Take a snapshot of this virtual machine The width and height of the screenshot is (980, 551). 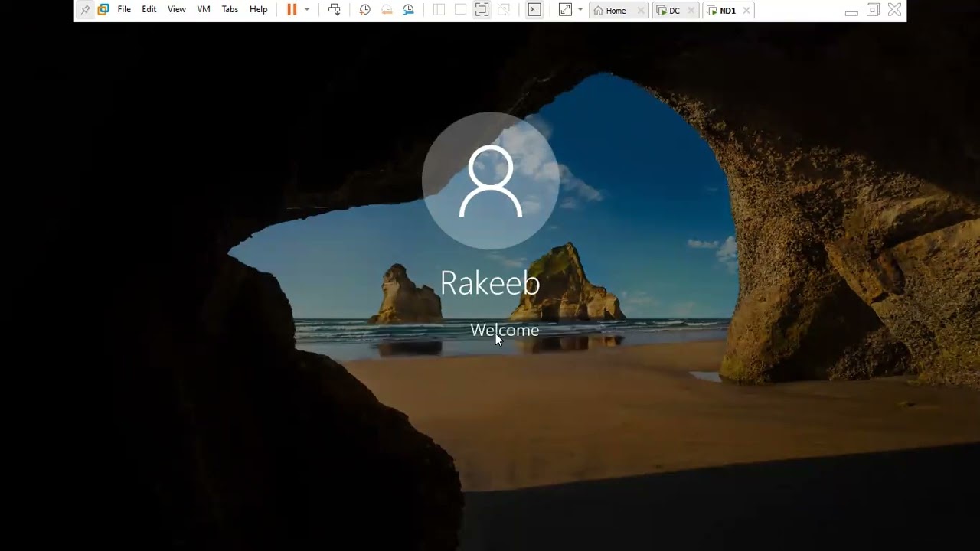(365, 10)
